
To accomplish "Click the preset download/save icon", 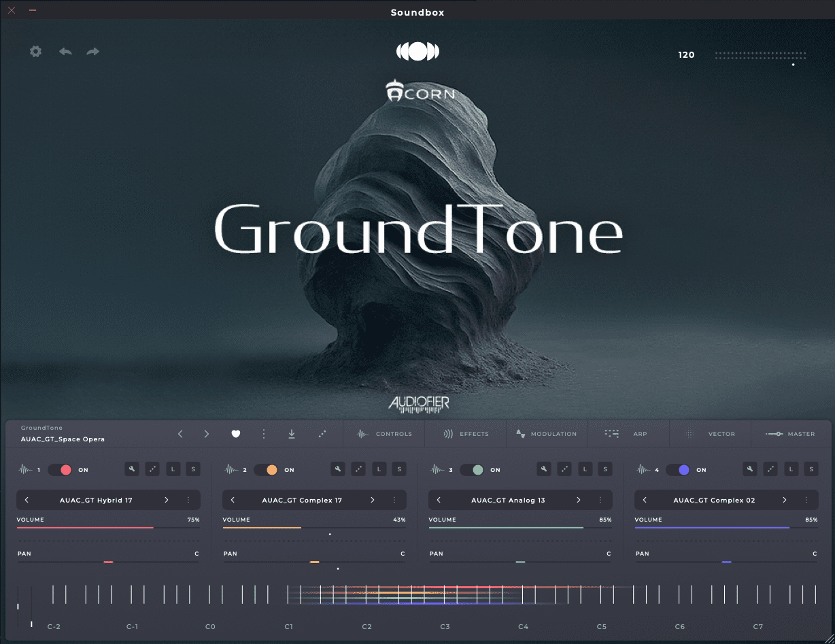I will point(292,434).
